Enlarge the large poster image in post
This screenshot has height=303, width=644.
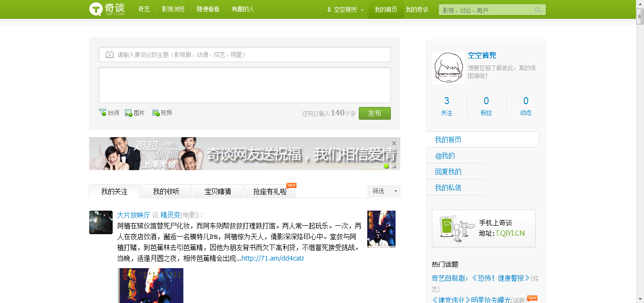pyautogui.click(x=150, y=286)
